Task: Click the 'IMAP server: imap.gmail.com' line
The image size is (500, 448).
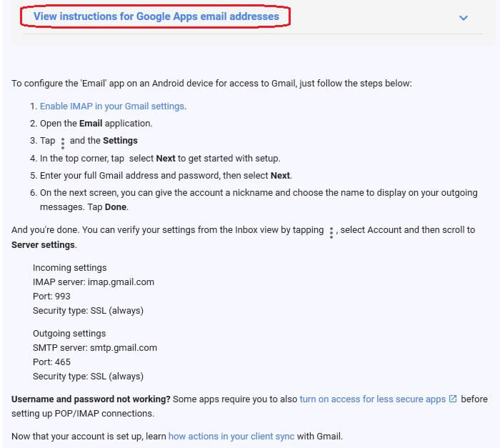Action: tap(94, 282)
